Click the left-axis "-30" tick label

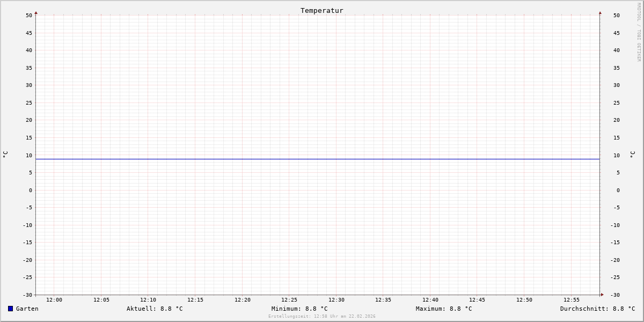click(27, 295)
